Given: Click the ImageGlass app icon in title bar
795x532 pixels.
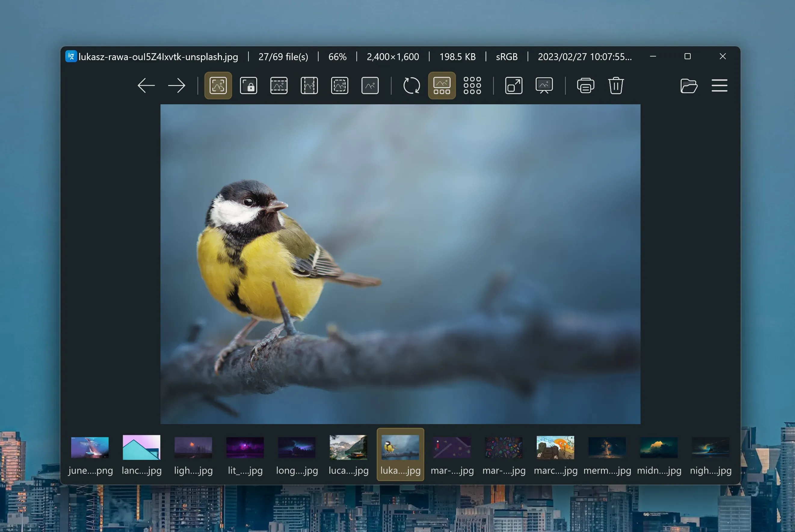Looking at the screenshot, I should click(x=71, y=56).
